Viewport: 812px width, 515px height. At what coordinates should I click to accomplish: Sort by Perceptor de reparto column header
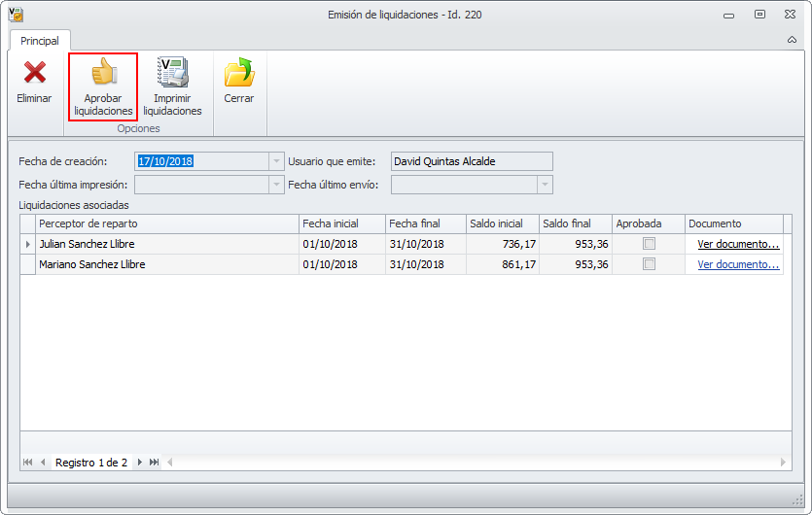[167, 223]
